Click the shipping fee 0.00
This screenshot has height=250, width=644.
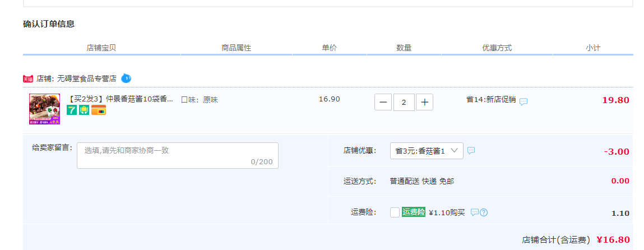[620, 181]
